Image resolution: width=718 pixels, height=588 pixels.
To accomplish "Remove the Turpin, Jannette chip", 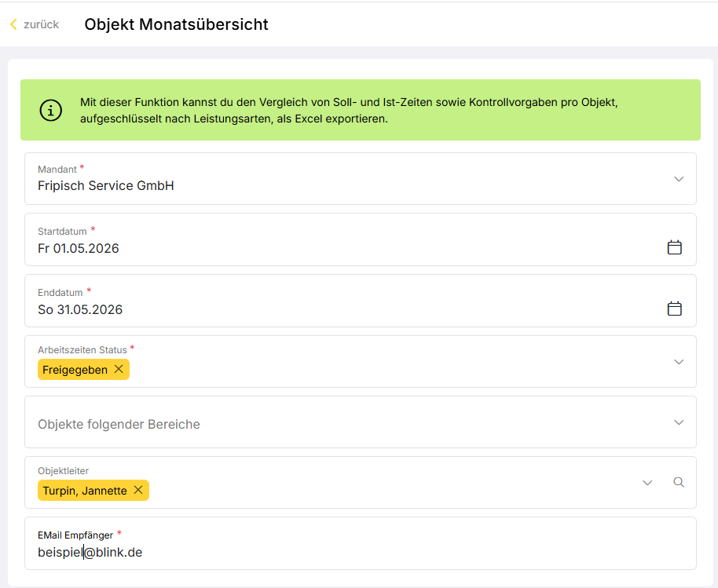I will [x=138, y=490].
